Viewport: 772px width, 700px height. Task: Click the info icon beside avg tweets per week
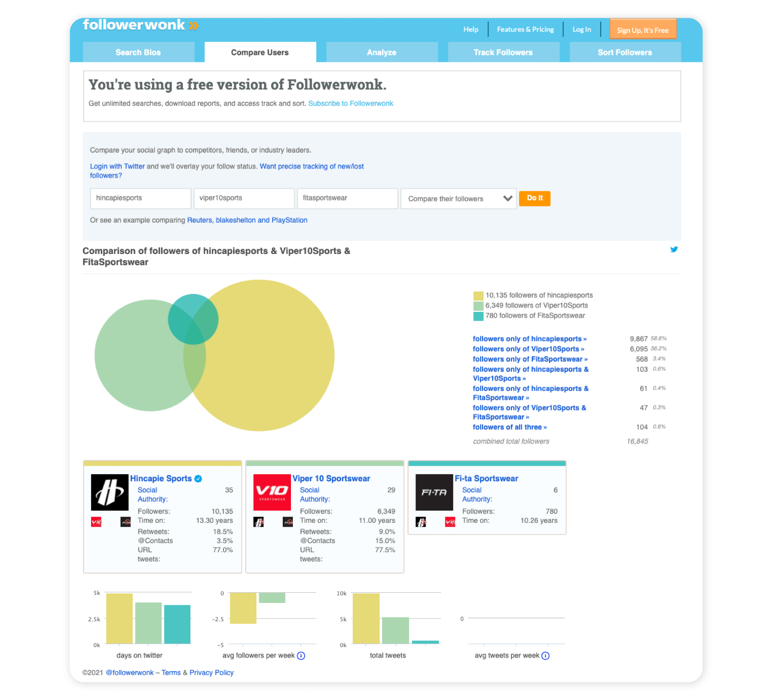coord(545,656)
